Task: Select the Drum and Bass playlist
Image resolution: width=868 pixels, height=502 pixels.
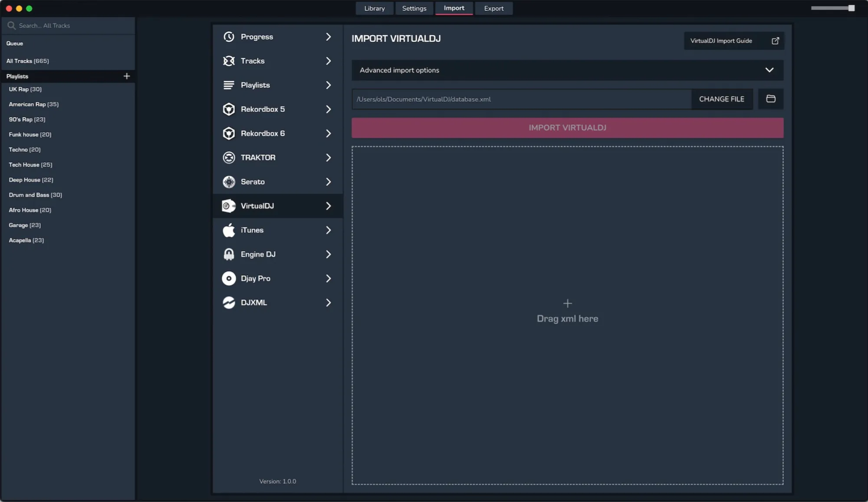Action: [x=35, y=195]
